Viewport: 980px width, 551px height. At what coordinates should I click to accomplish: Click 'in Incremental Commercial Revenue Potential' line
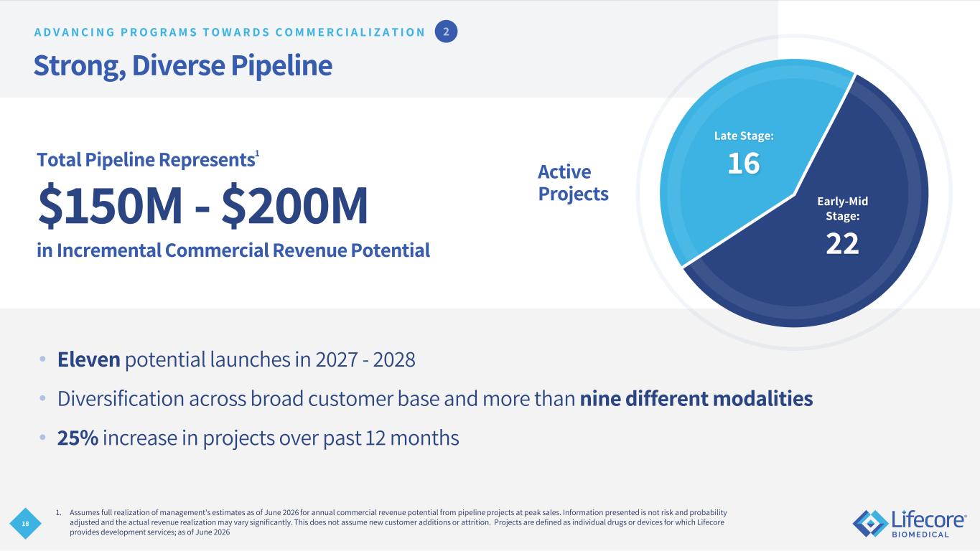(x=233, y=250)
